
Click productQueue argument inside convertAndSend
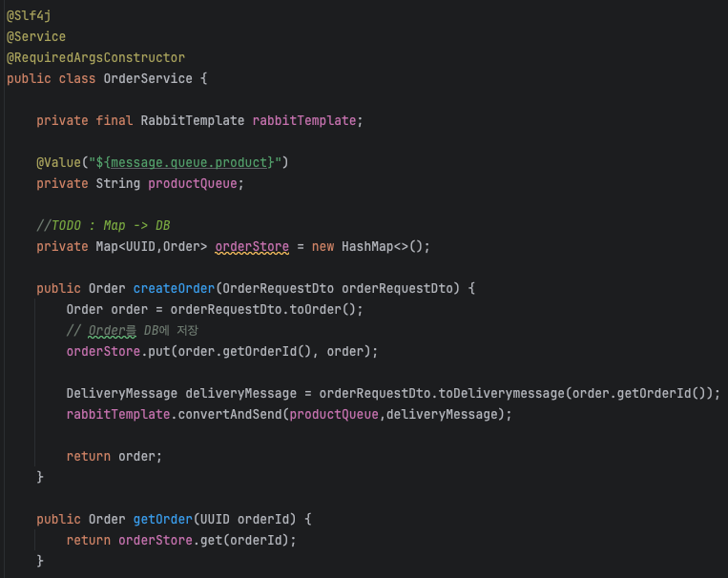tap(334, 414)
